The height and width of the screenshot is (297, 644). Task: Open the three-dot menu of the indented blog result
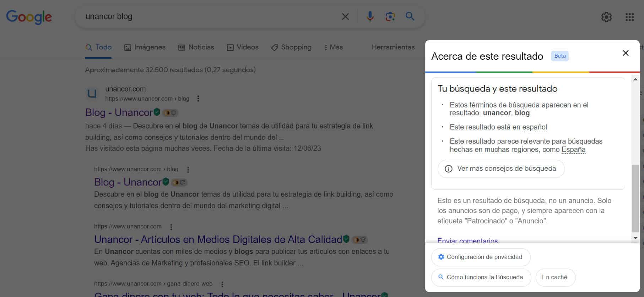(x=188, y=170)
